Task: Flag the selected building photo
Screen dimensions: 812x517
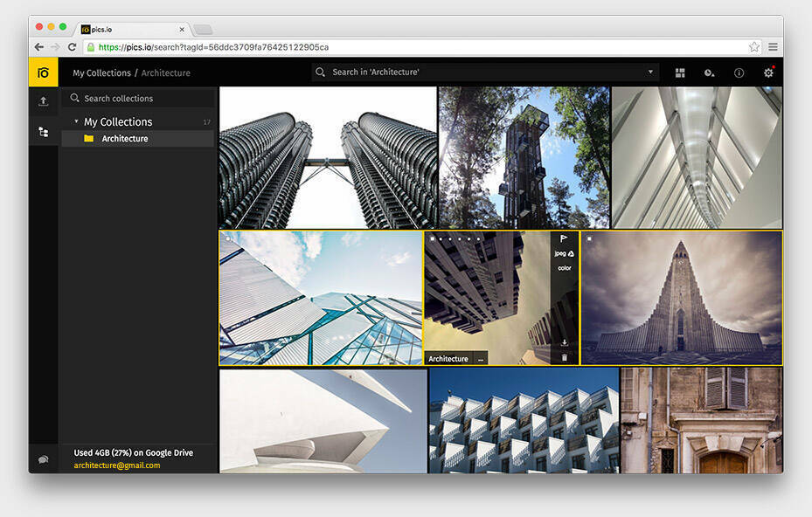Action: point(564,238)
